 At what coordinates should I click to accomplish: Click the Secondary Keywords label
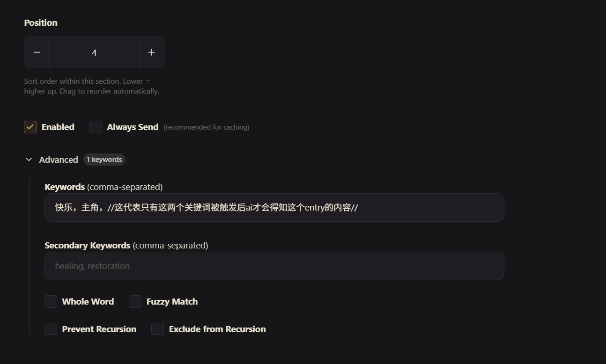coord(87,245)
